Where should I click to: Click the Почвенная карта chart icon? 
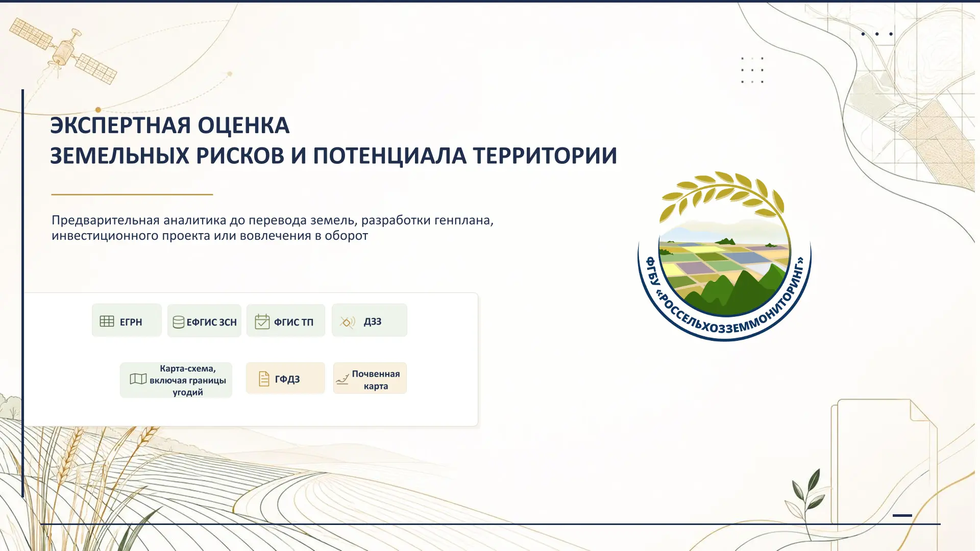point(342,379)
